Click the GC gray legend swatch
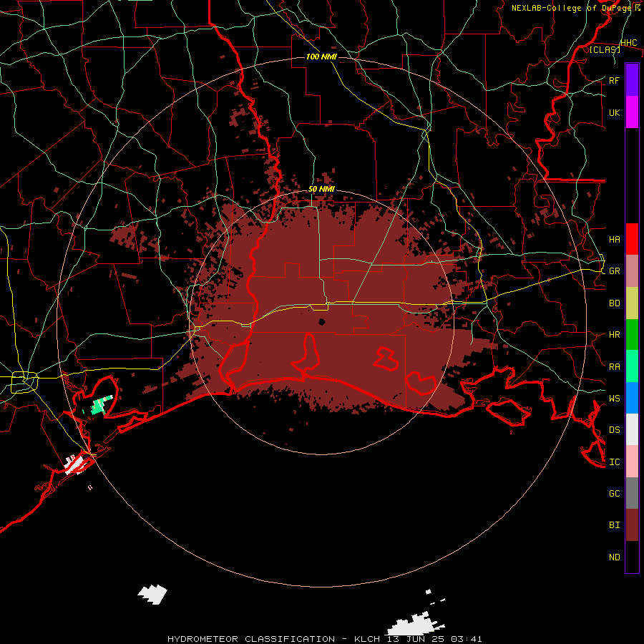This screenshot has width=644, height=644. 632,493
